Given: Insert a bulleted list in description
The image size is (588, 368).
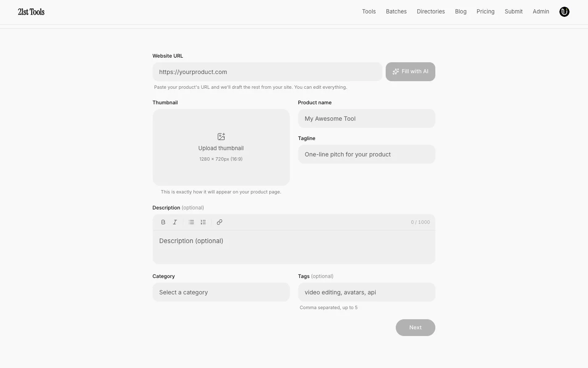Looking at the screenshot, I should [x=191, y=222].
